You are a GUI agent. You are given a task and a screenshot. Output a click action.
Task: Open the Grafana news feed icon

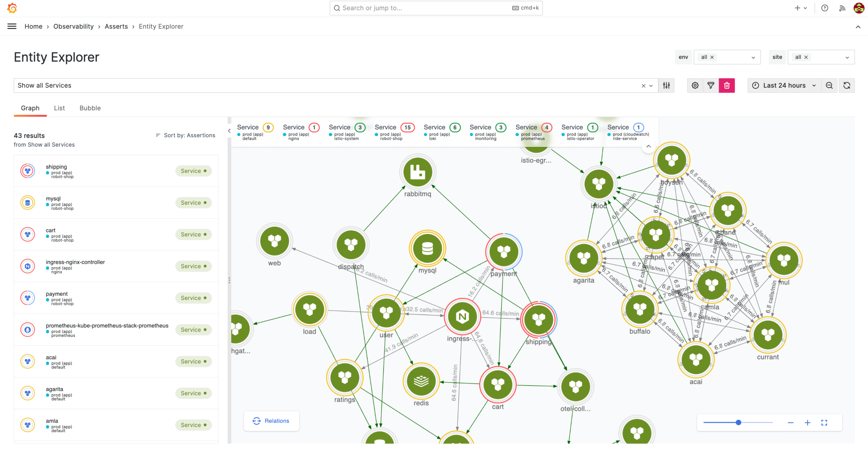(x=842, y=8)
